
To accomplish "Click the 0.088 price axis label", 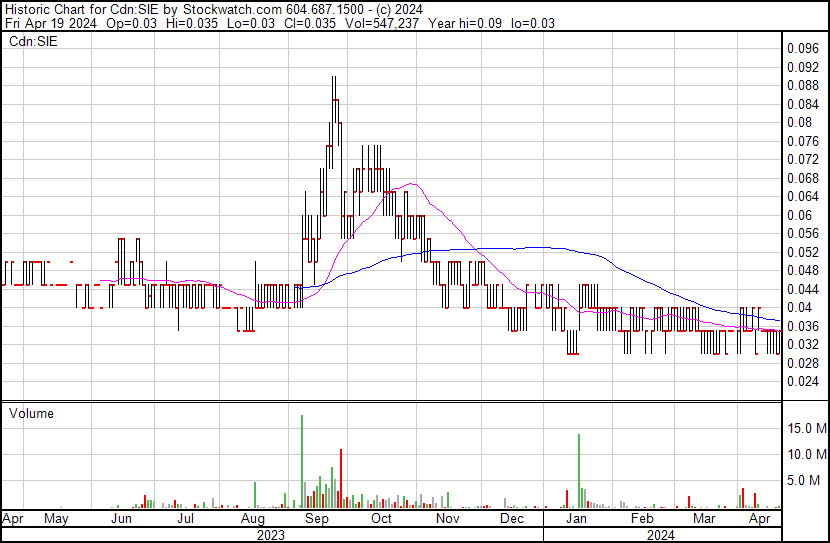I will (x=803, y=86).
